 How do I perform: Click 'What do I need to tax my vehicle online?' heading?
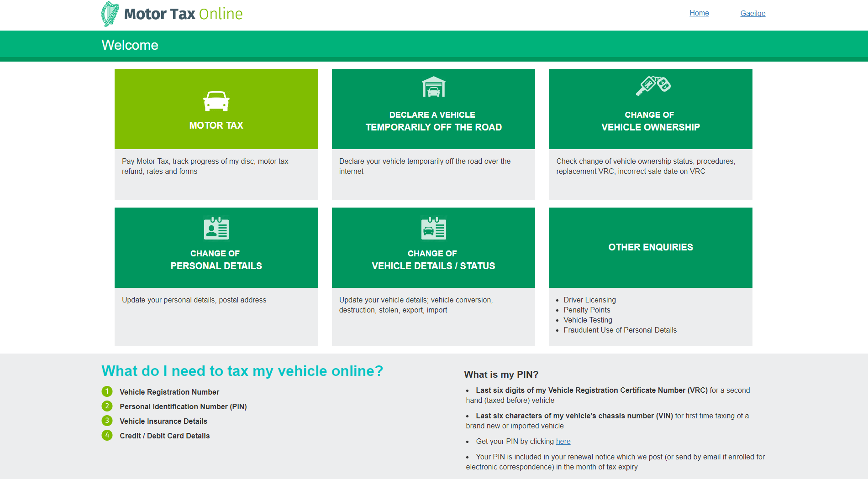pyautogui.click(x=242, y=371)
